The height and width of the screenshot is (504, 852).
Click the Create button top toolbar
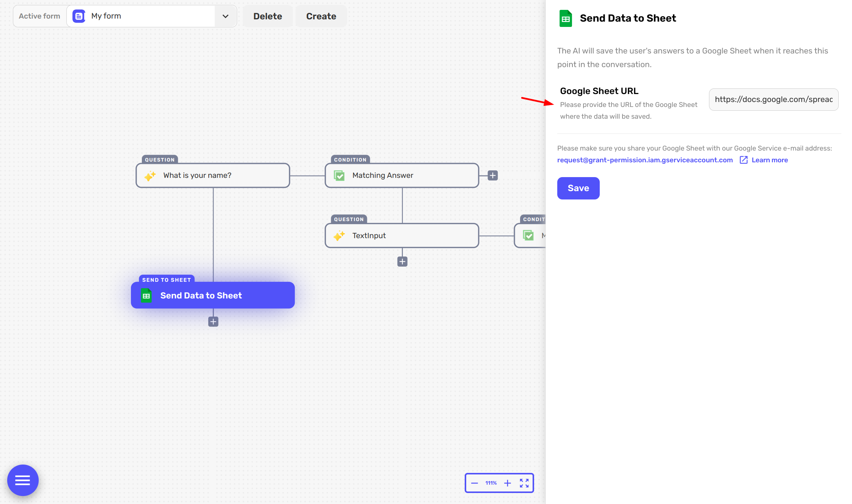pyautogui.click(x=321, y=16)
